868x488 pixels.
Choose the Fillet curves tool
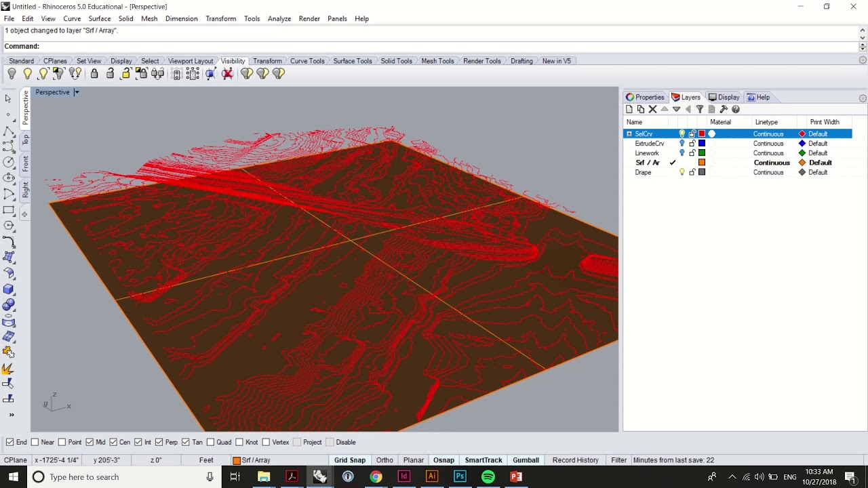(9, 241)
